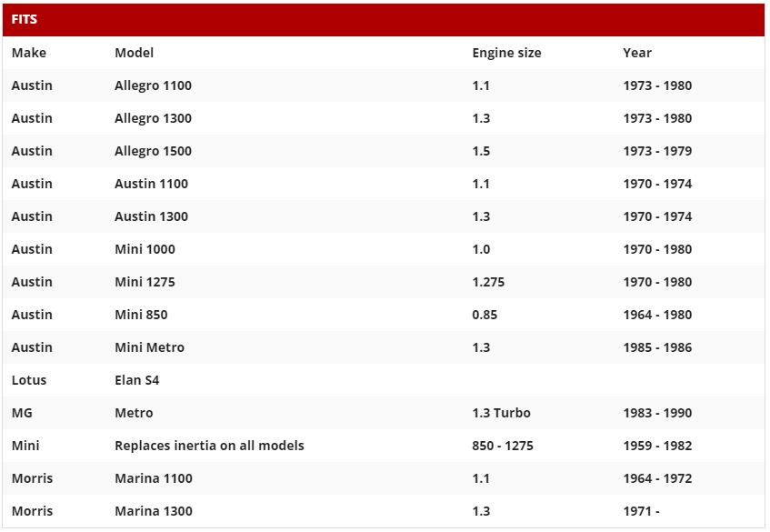Click year cell in Mini 1275 row

coord(657,282)
